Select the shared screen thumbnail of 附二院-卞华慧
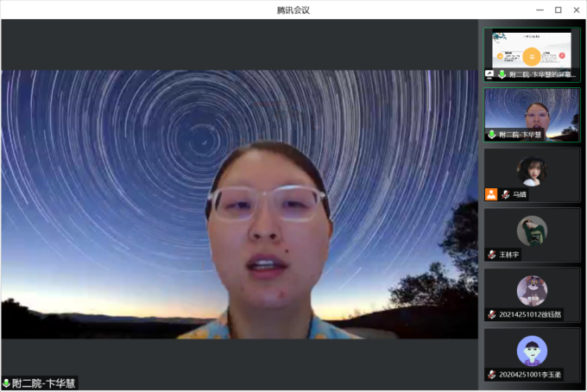Image resolution: width=587 pixels, height=392 pixels. click(x=532, y=50)
